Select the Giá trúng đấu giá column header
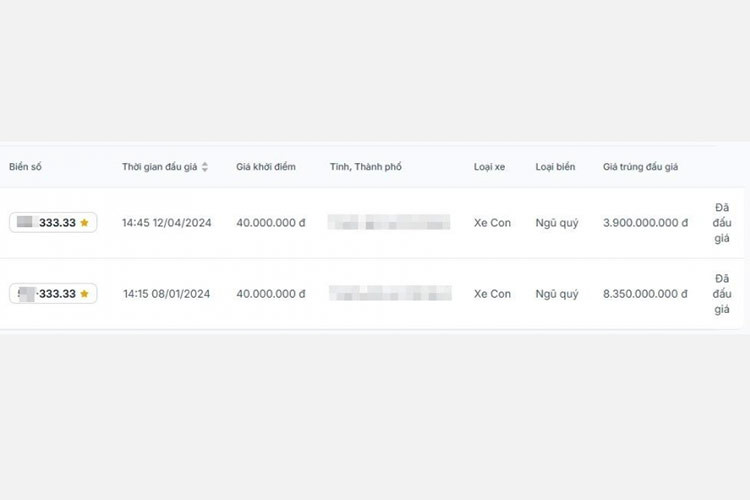Screen dimensions: 750x500 point(640,167)
